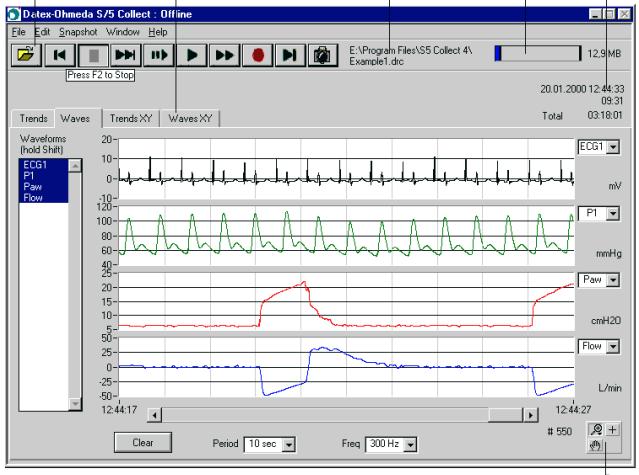Open the Waves XY tab

(x=190, y=119)
